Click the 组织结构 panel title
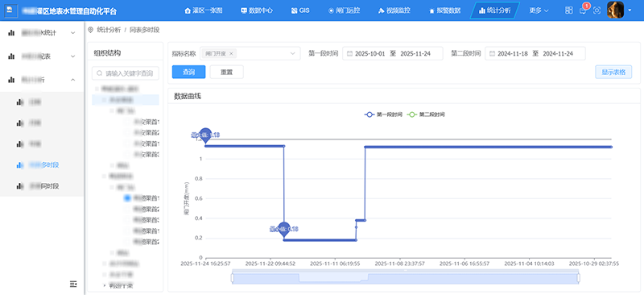 107,53
